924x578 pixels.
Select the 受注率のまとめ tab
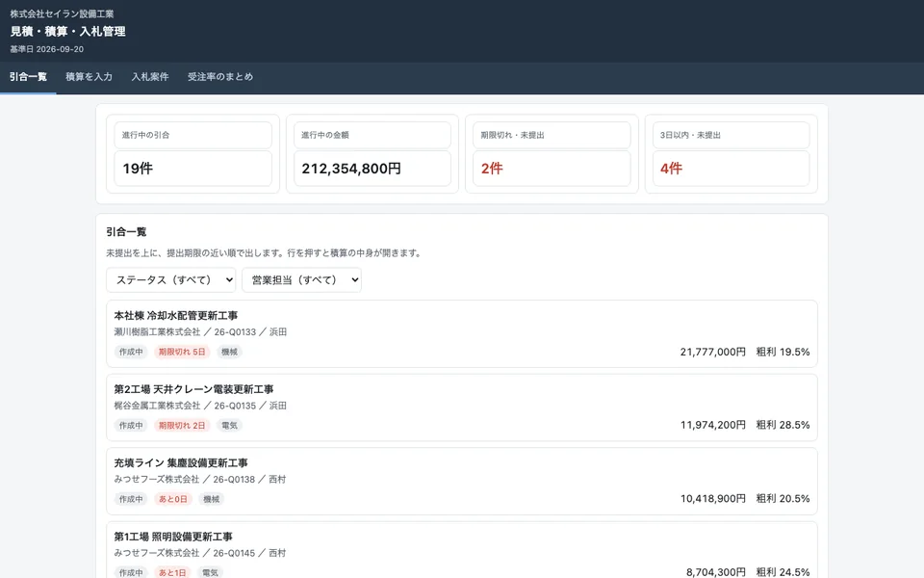pos(220,77)
